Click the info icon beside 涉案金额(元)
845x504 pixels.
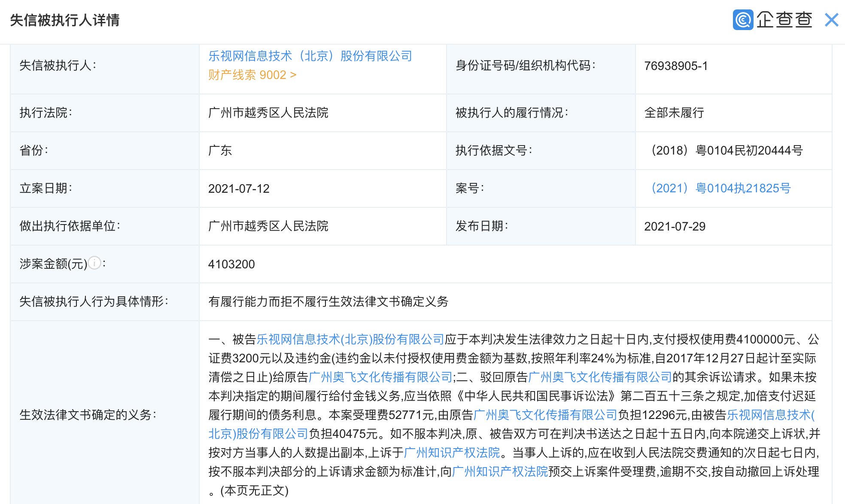[94, 263]
